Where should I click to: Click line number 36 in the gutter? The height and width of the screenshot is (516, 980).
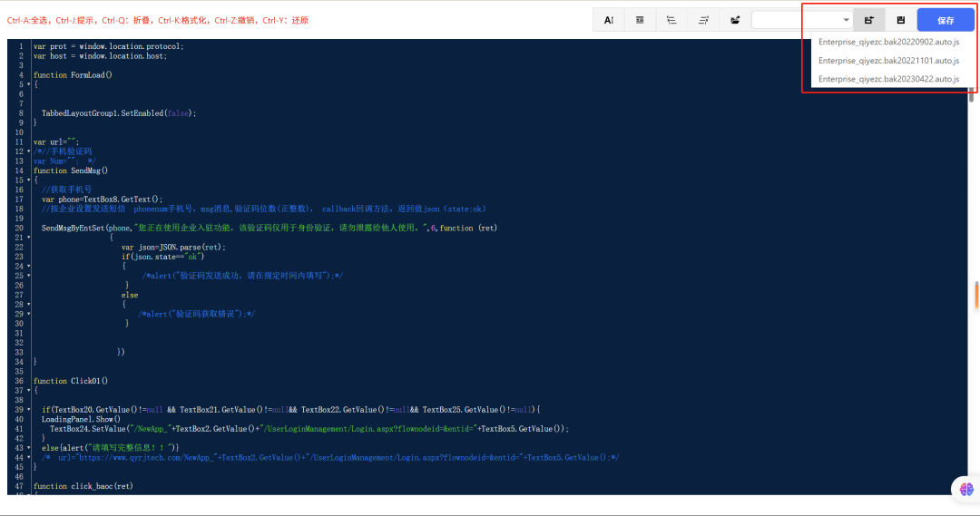point(19,381)
